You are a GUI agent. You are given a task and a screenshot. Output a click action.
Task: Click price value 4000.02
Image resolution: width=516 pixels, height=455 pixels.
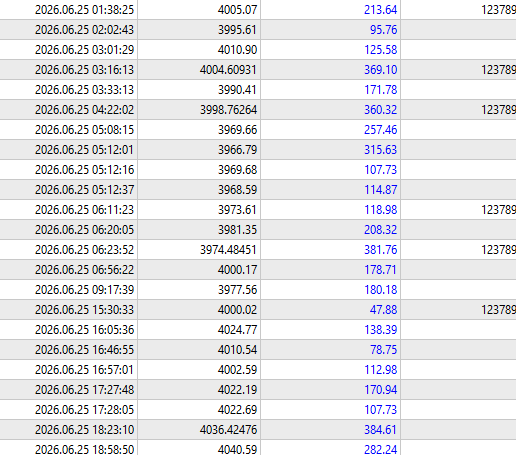237,310
